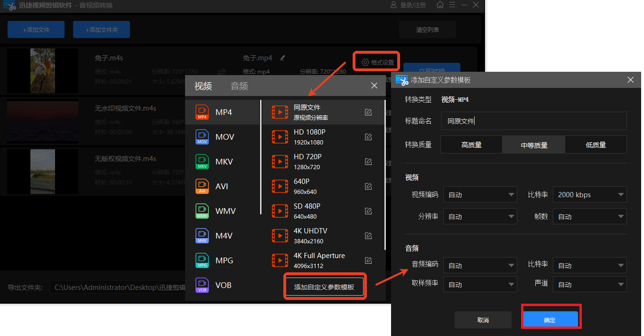
Task: Clear the file list with 清空列表
Action: (427, 29)
